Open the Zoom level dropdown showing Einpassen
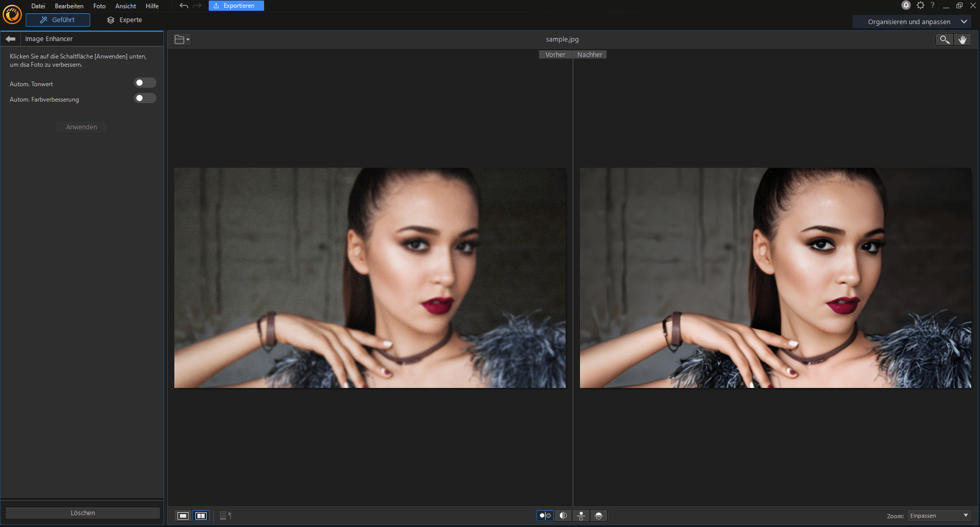 pyautogui.click(x=939, y=516)
